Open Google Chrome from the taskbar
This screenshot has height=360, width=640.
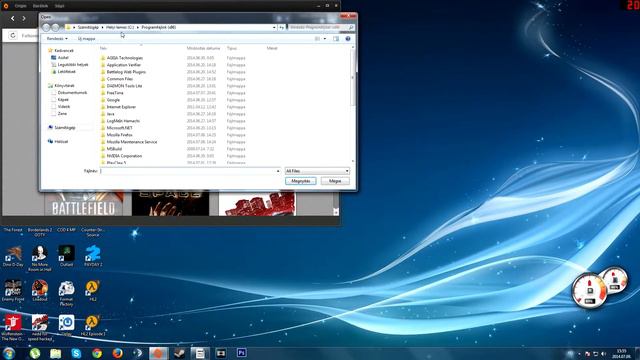click(x=97, y=353)
